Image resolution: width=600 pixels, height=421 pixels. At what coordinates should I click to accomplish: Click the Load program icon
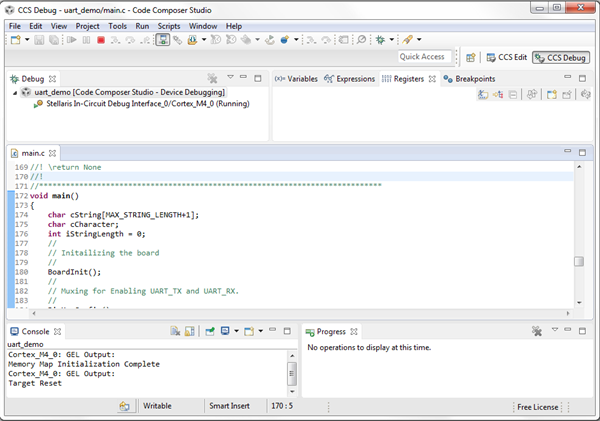tap(192, 40)
